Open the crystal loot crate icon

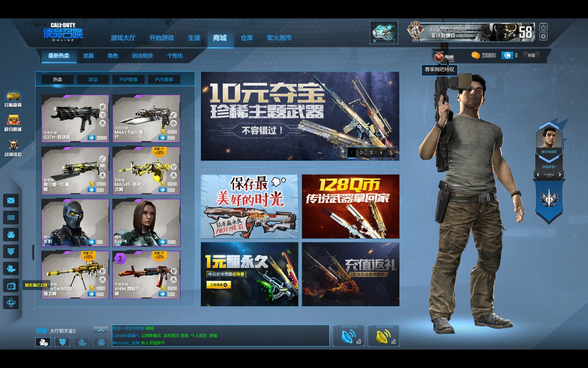click(x=384, y=32)
